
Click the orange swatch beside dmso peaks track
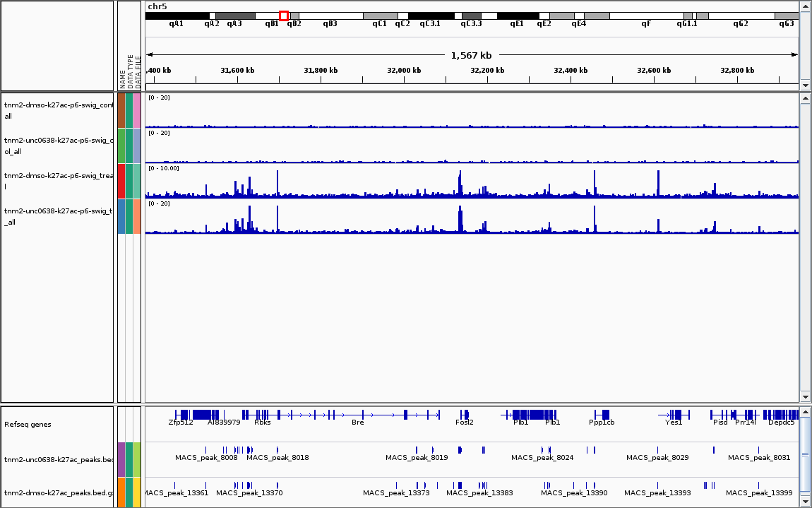click(121, 492)
